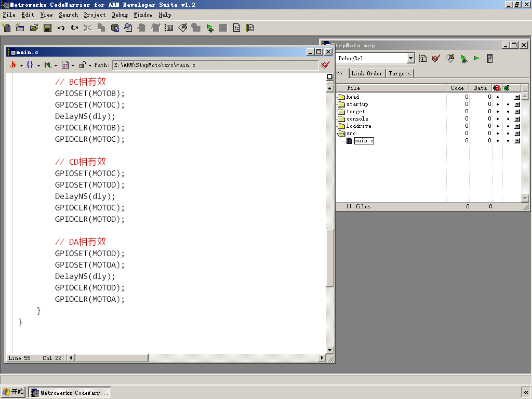Toggle debug dot for lcddrive folder

click(x=508, y=126)
